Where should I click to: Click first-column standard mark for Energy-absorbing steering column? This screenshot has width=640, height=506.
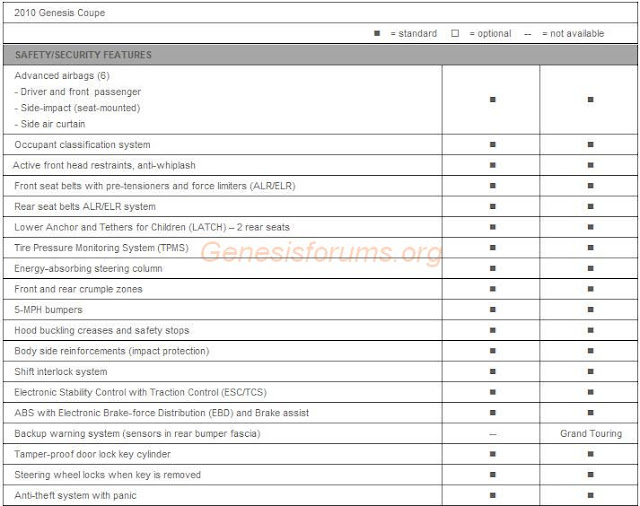pos(493,269)
